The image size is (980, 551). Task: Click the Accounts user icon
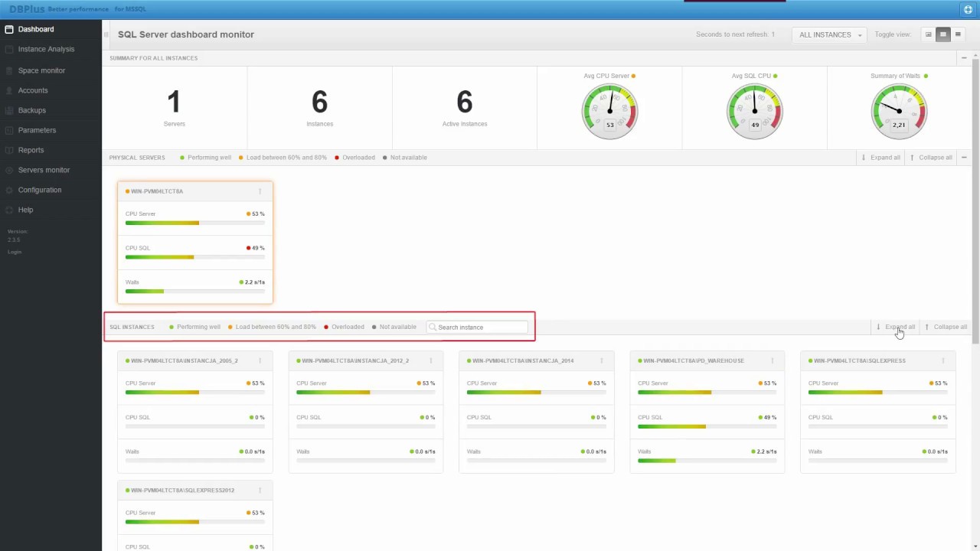9,90
